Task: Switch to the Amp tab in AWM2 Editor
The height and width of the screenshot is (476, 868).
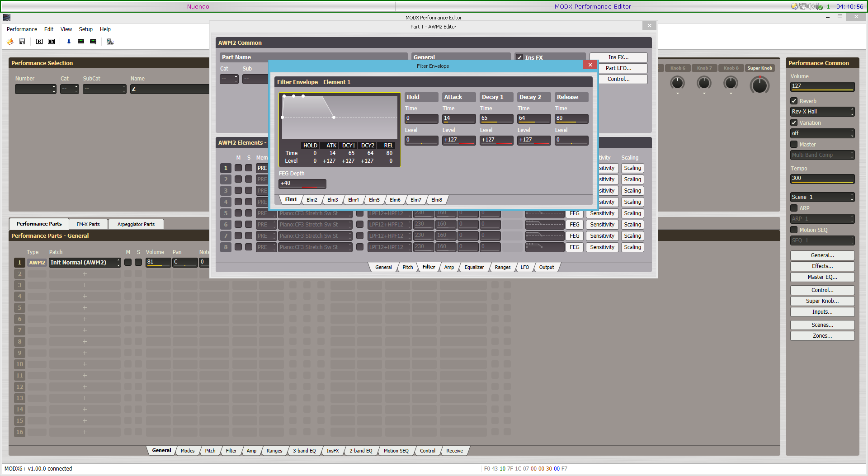Action: (449, 267)
